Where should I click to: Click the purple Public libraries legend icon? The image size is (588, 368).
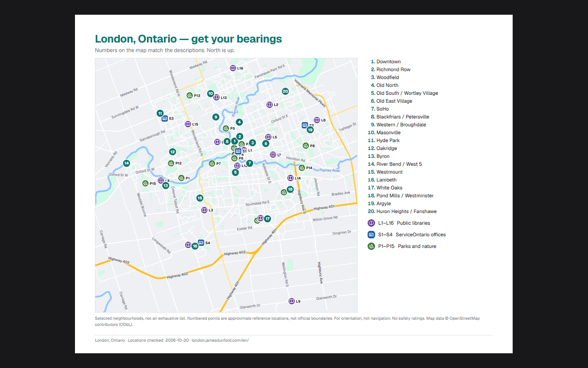(371, 223)
